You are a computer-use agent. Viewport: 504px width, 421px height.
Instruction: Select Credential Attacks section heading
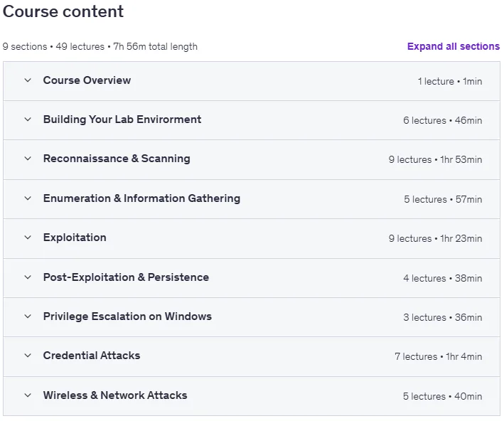click(92, 356)
